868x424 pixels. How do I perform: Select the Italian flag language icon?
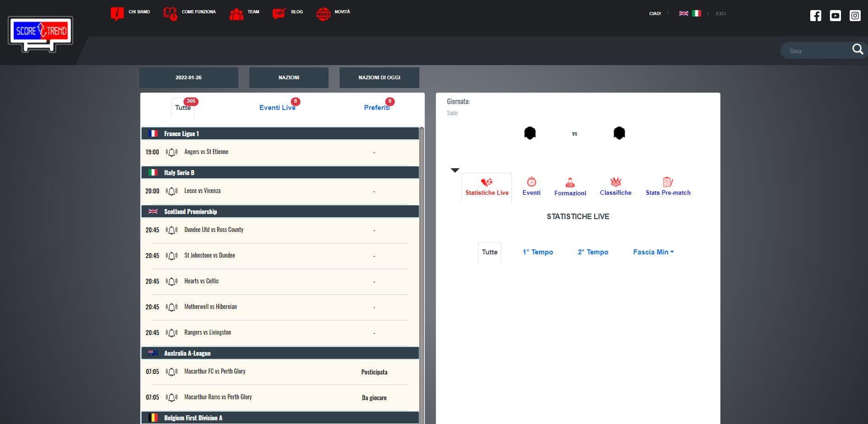click(x=697, y=13)
